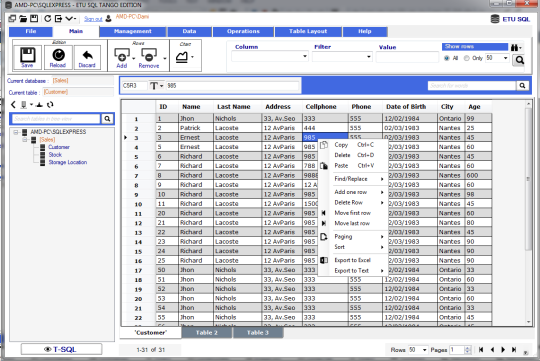Click the export arrow icon in quick toolbar
This screenshot has height=361, width=540.
coord(59,19)
